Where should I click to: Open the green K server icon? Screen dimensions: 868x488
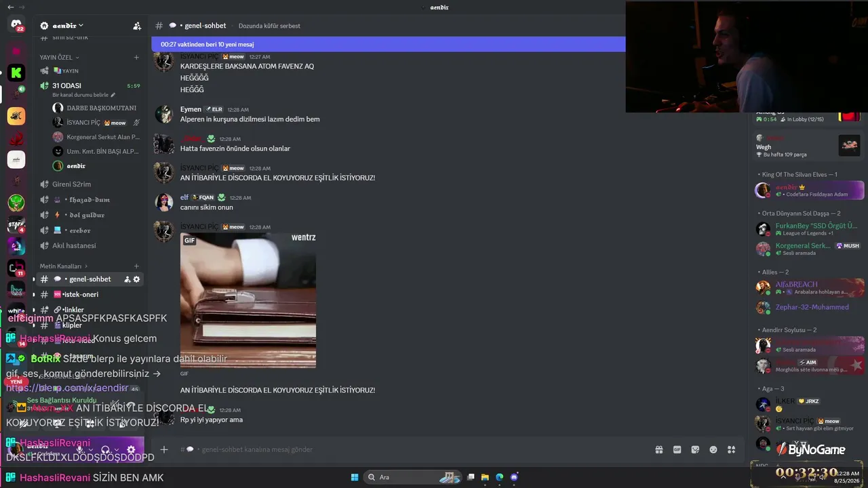(x=16, y=73)
